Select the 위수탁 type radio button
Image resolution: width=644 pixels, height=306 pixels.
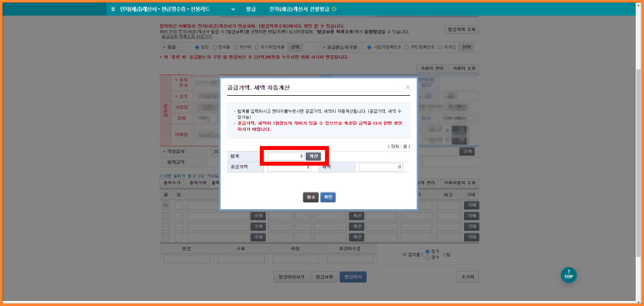pos(235,48)
